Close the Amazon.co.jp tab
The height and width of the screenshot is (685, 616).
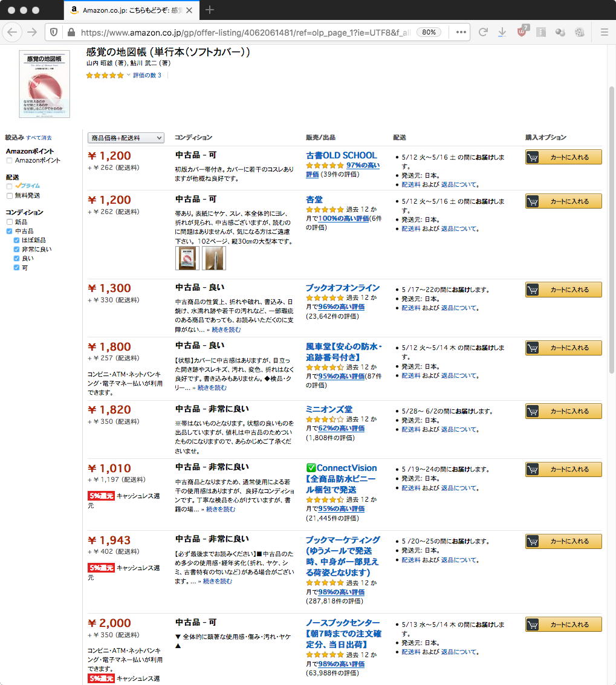click(x=189, y=10)
